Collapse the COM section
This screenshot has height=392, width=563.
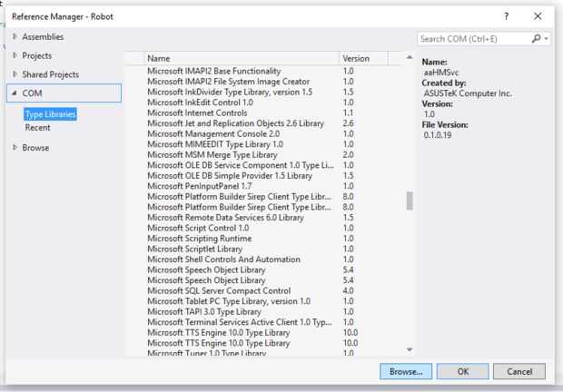pos(15,93)
